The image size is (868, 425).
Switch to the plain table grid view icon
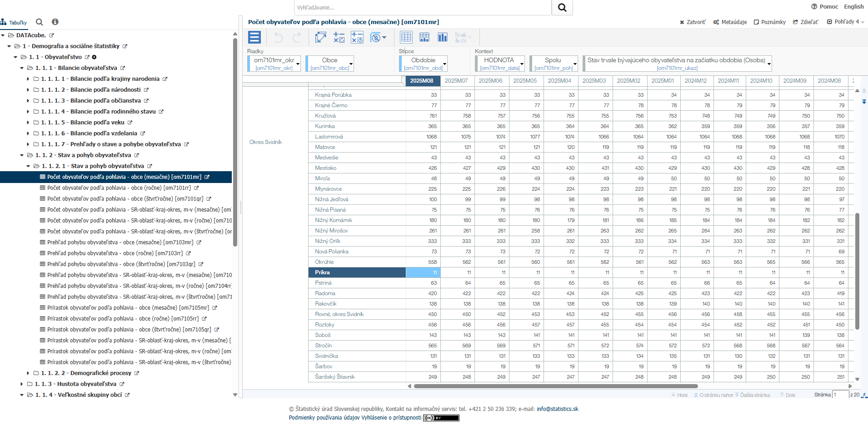406,37
